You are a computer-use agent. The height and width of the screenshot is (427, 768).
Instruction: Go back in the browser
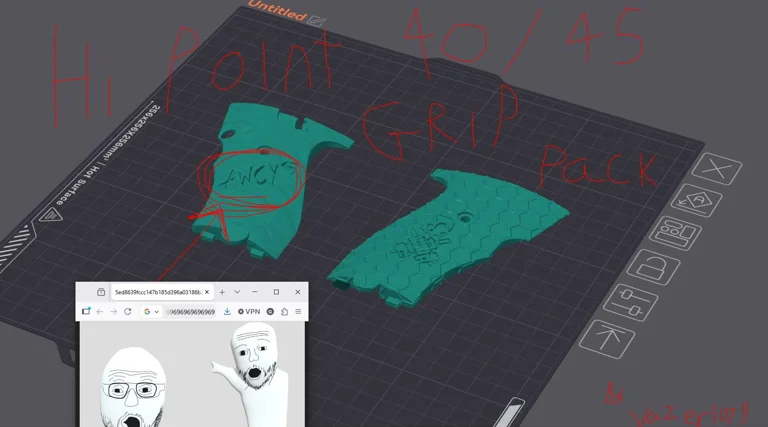pos(100,311)
